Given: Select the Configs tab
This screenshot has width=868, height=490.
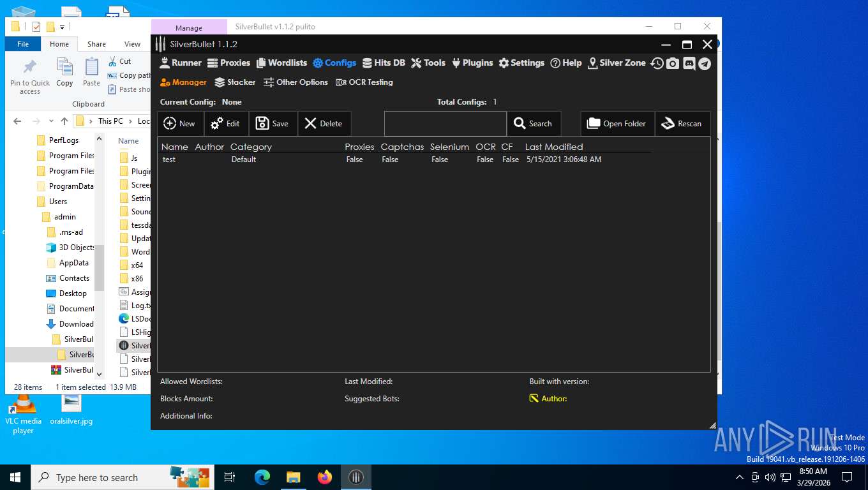Looking at the screenshot, I should (334, 63).
